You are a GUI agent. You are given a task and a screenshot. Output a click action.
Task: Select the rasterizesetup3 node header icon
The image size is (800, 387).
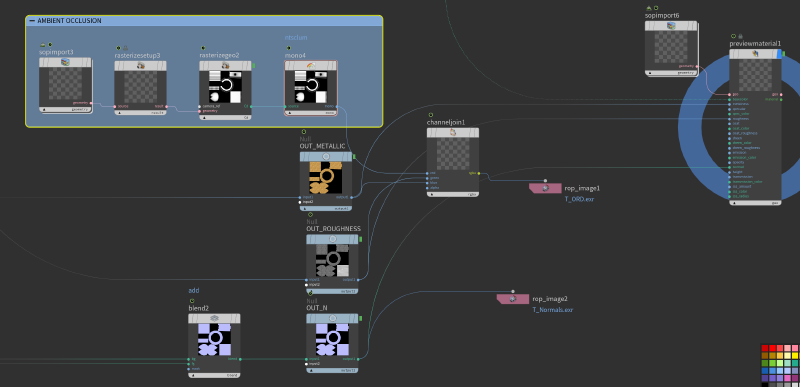click(x=140, y=66)
